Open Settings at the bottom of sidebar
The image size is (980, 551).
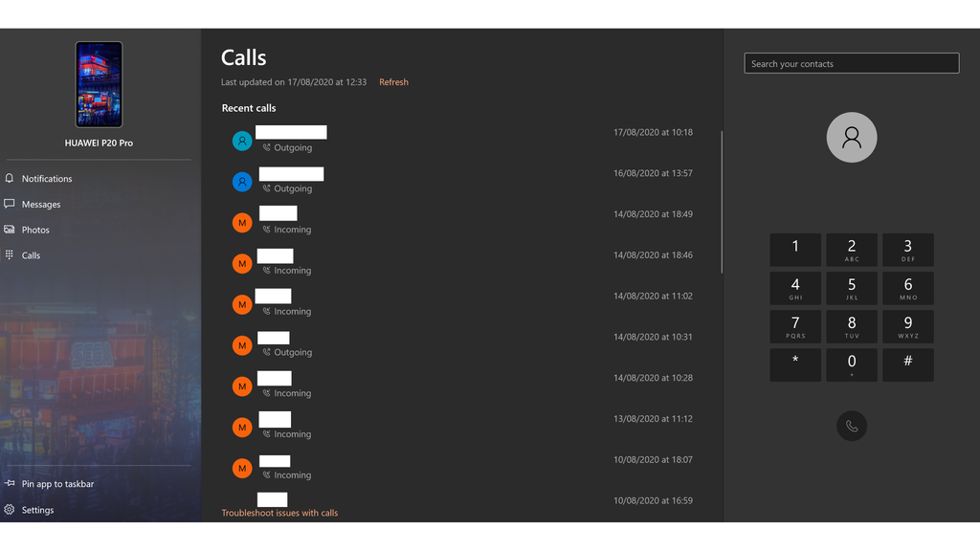(x=11, y=510)
